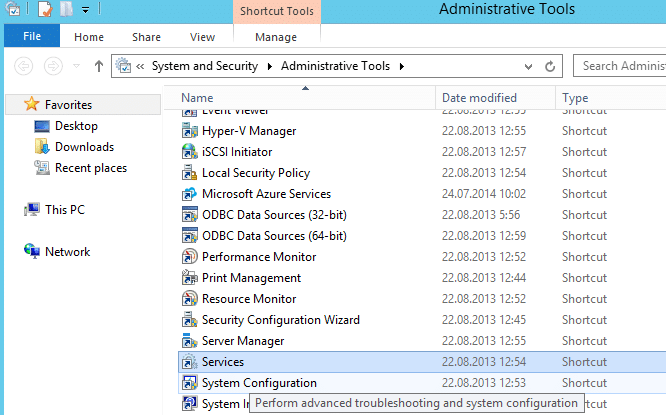Click the 'Microsoft Azure Services' name
The width and height of the screenshot is (666, 415).
pyautogui.click(x=266, y=194)
